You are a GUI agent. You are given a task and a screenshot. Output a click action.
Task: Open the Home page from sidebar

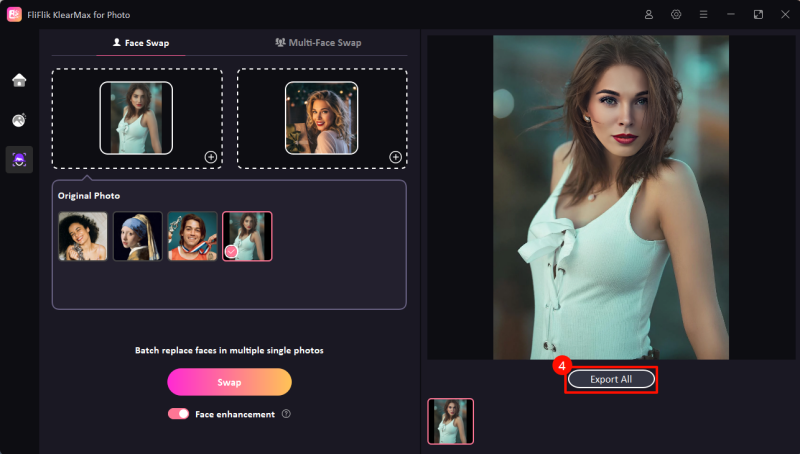(19, 80)
